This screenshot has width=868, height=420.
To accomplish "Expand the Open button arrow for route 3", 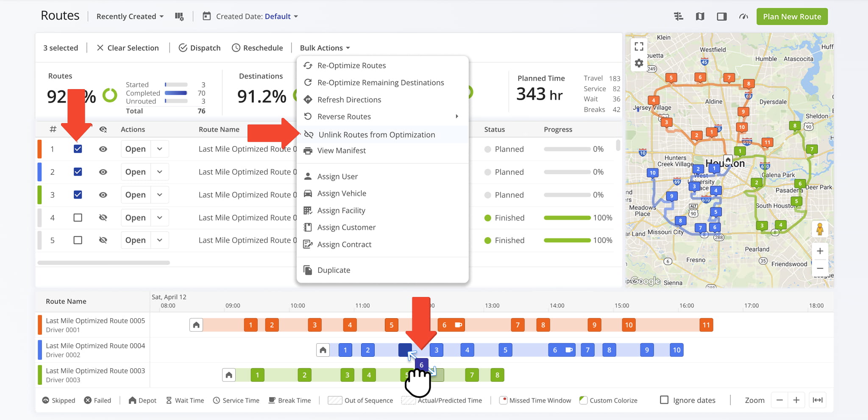I will [160, 195].
